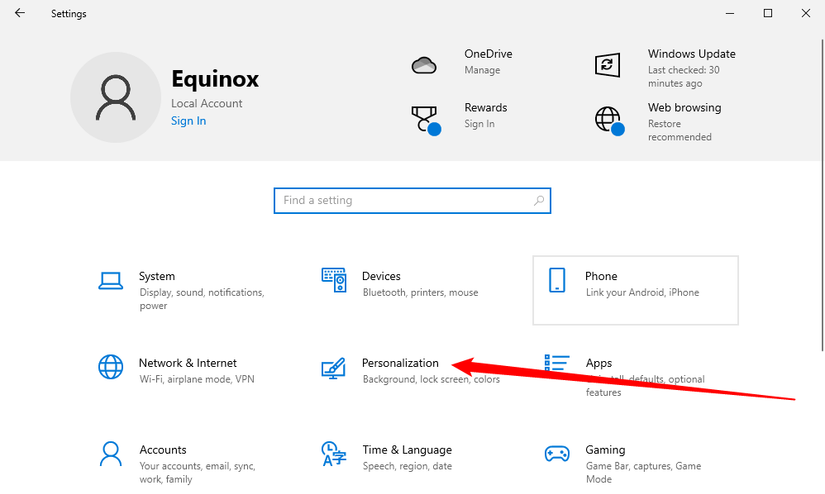Close the Settings window
The image size is (825, 494).
coord(806,13)
